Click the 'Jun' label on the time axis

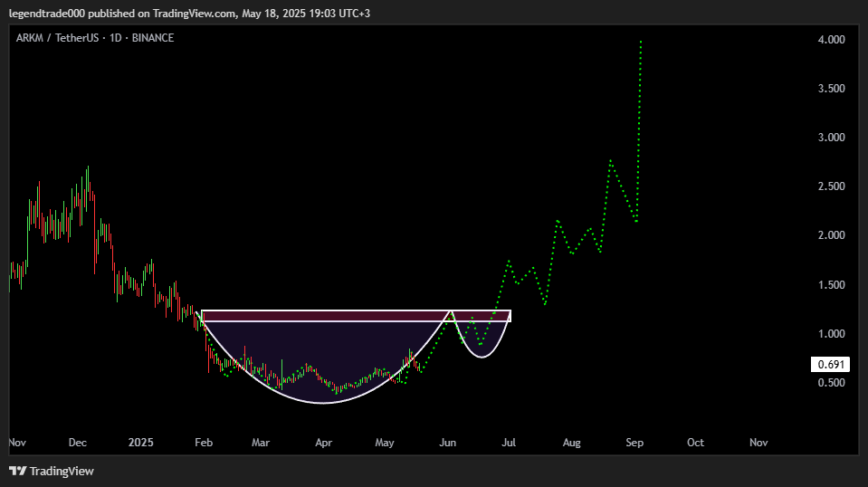pos(447,442)
